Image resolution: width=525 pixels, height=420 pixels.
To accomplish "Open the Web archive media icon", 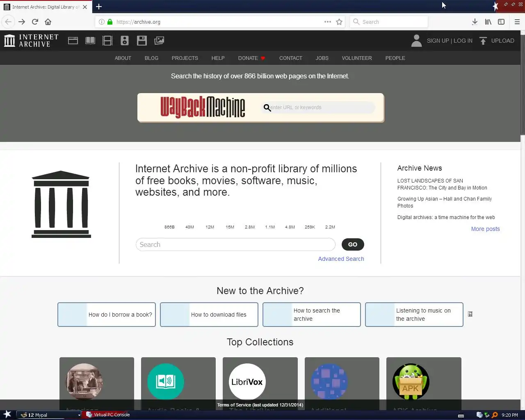I will click(73, 41).
